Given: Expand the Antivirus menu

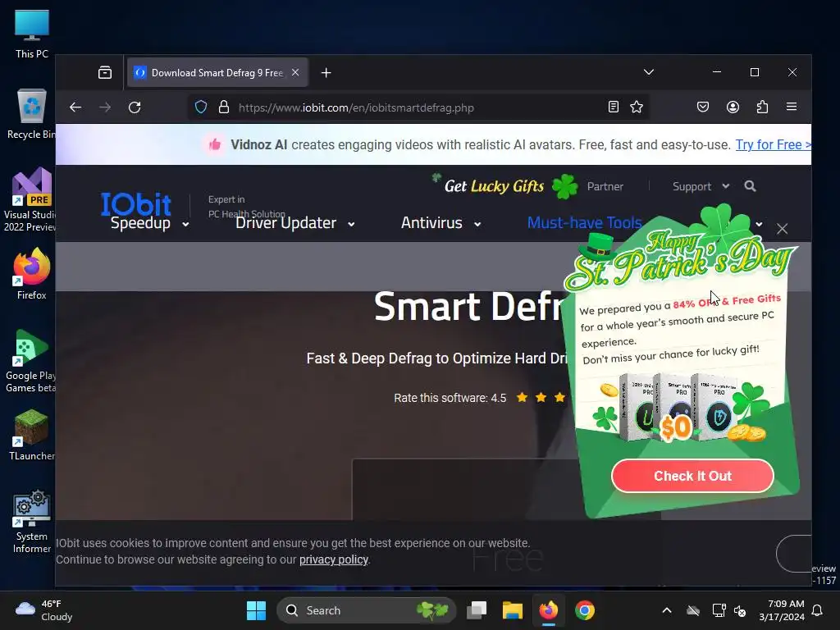Looking at the screenshot, I should [x=441, y=223].
